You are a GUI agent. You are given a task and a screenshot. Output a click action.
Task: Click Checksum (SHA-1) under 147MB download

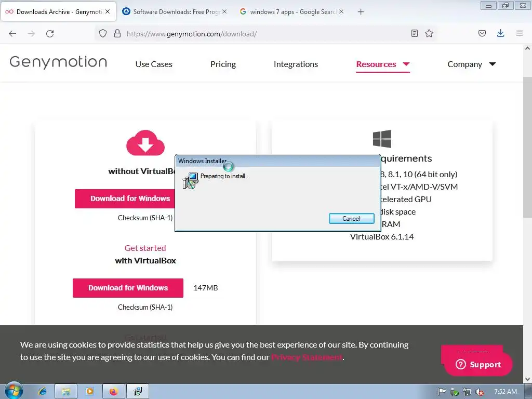point(145,307)
